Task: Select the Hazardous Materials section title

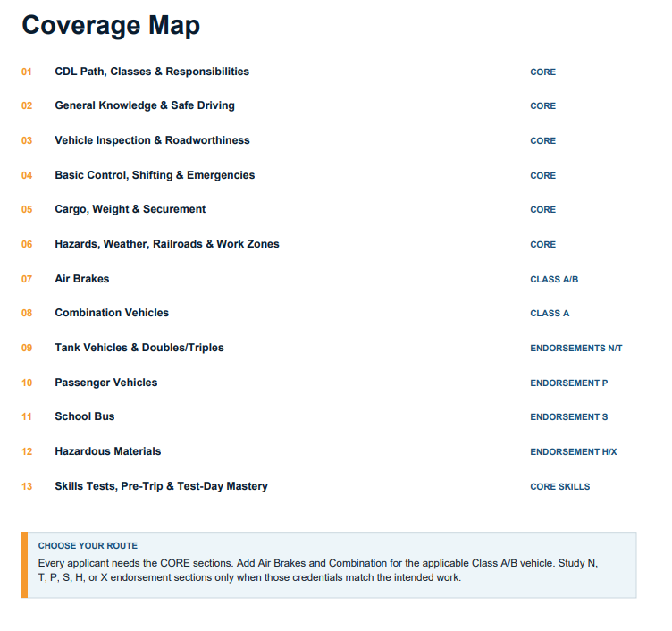Action: [x=108, y=451]
